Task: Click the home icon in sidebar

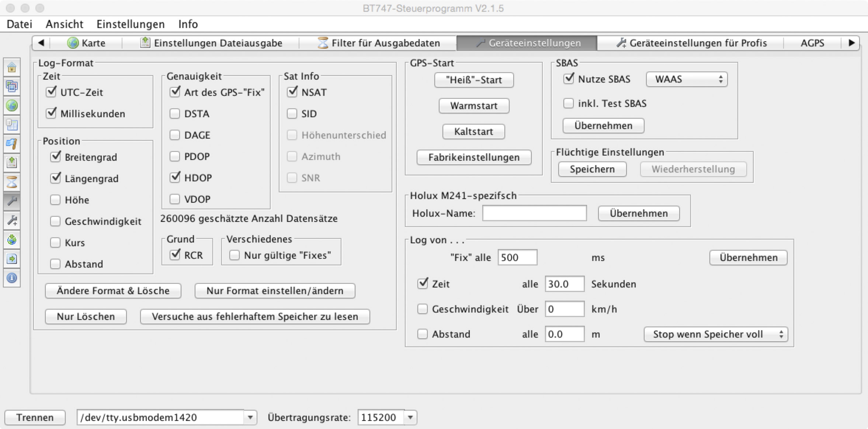Action: coord(12,67)
